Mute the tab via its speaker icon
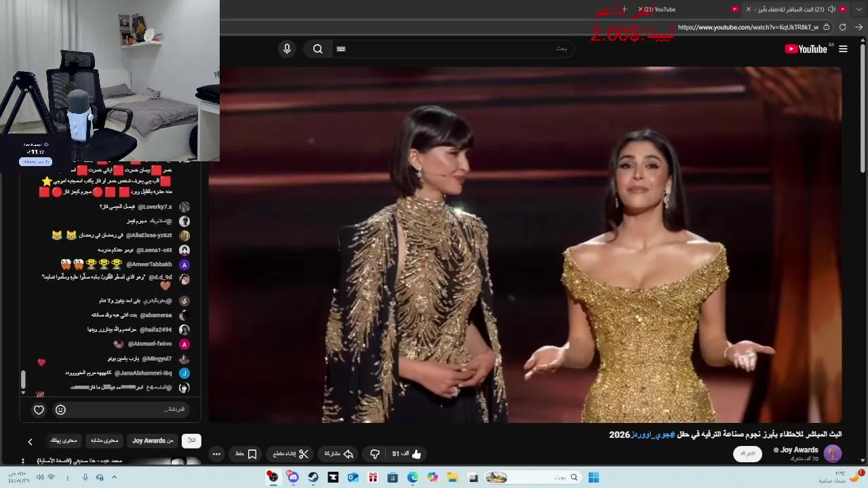Image resolution: width=868 pixels, height=488 pixels. click(x=831, y=9)
